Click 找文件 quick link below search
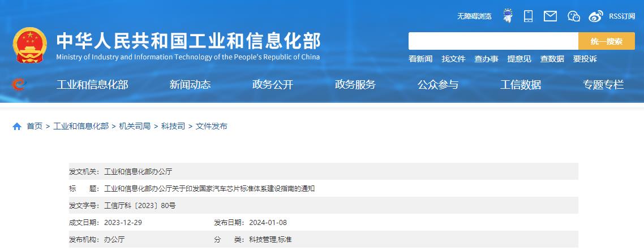This screenshot has height=251, width=644. pos(453,59)
